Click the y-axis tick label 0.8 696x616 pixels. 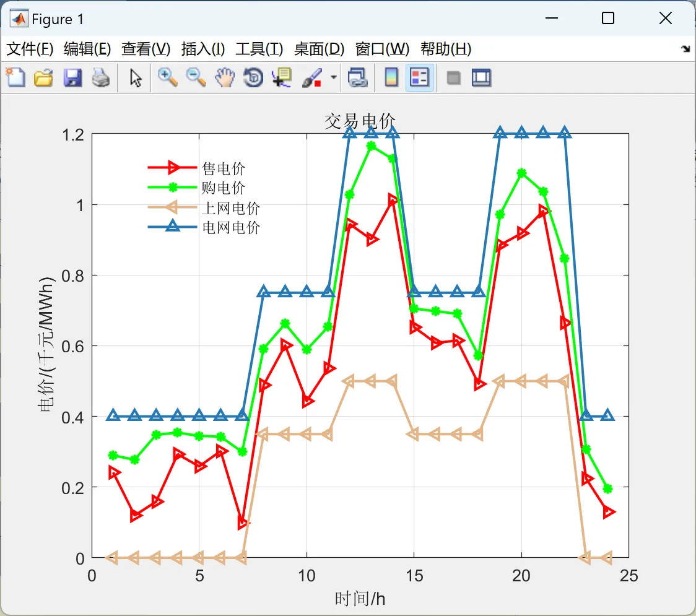click(x=73, y=276)
